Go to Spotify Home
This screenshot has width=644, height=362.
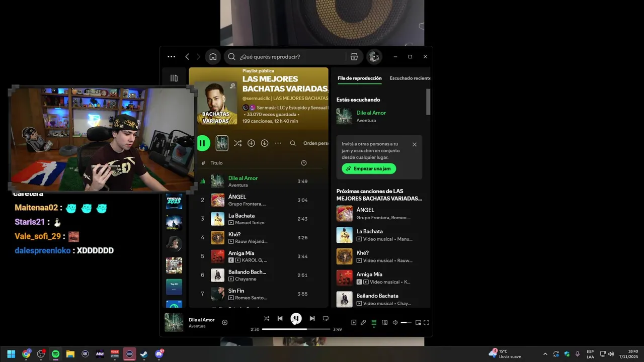click(213, 57)
